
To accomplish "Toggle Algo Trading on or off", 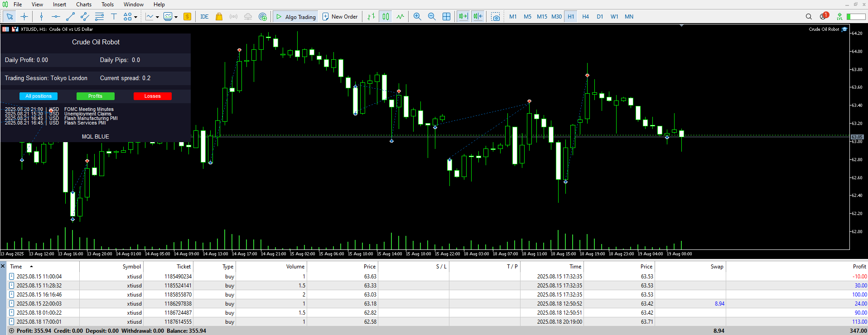I will [295, 17].
